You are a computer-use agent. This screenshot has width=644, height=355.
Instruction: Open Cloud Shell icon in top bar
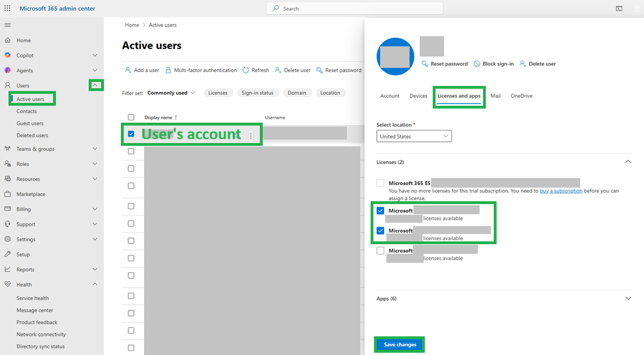coord(619,8)
